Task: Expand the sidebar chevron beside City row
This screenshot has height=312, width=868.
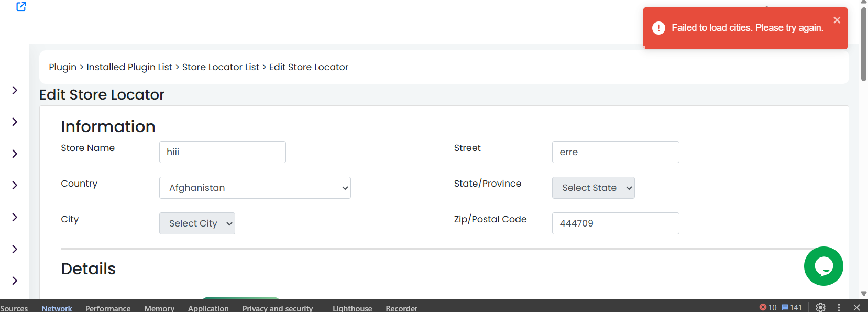Action: click(15, 217)
